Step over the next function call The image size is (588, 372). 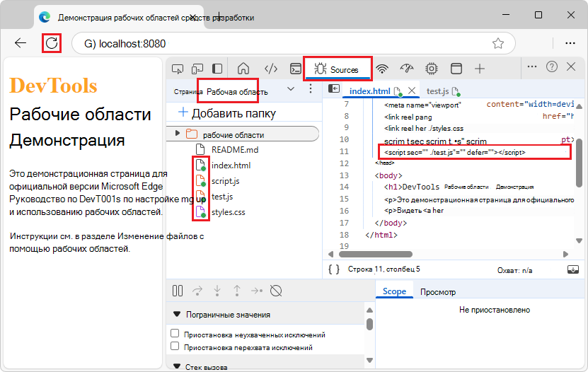pos(197,291)
